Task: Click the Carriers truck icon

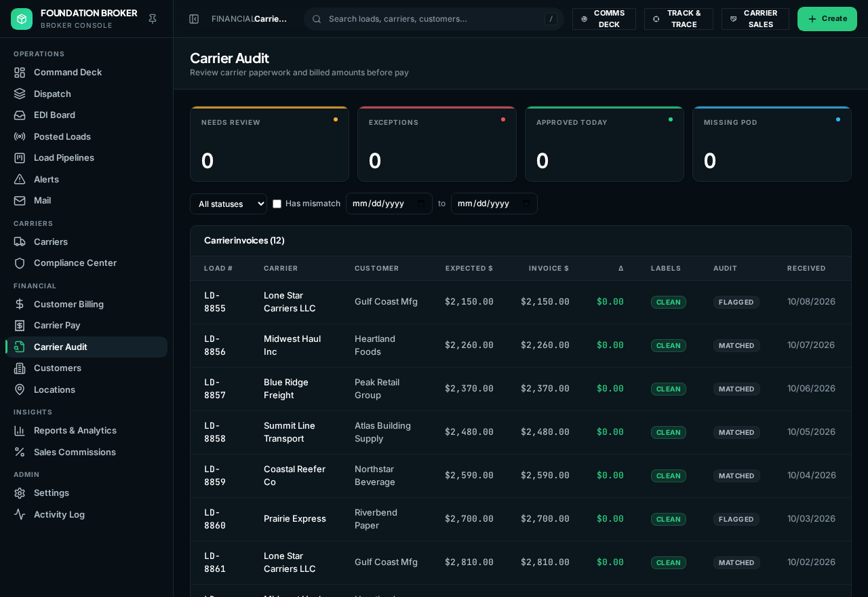Action: 20,242
